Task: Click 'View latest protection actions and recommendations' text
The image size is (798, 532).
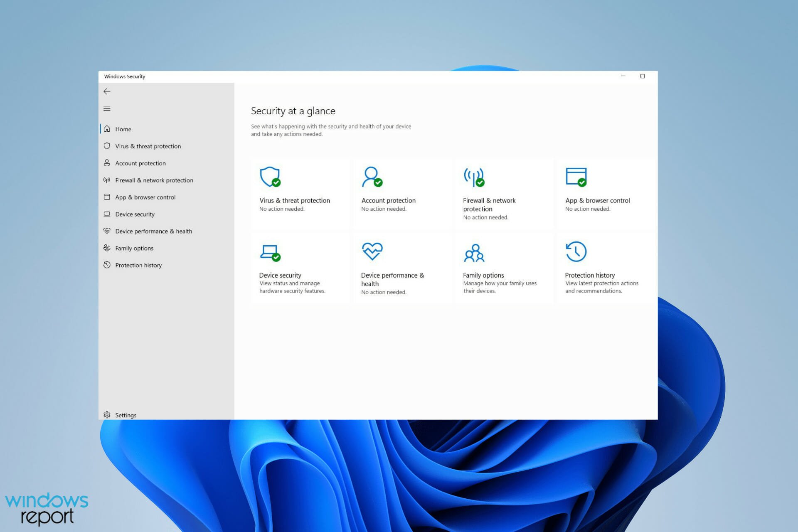Action: tap(602, 287)
